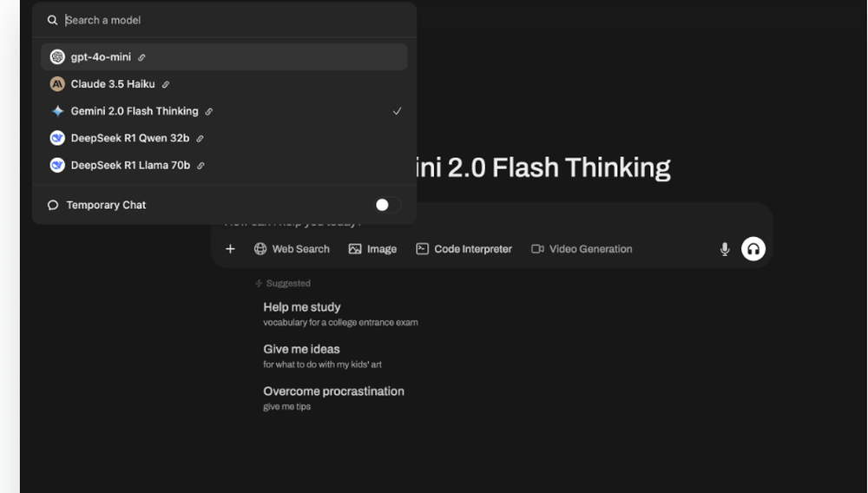Select the gpt-4o-mini model
Screen dimensions: 868x493
click(224, 57)
